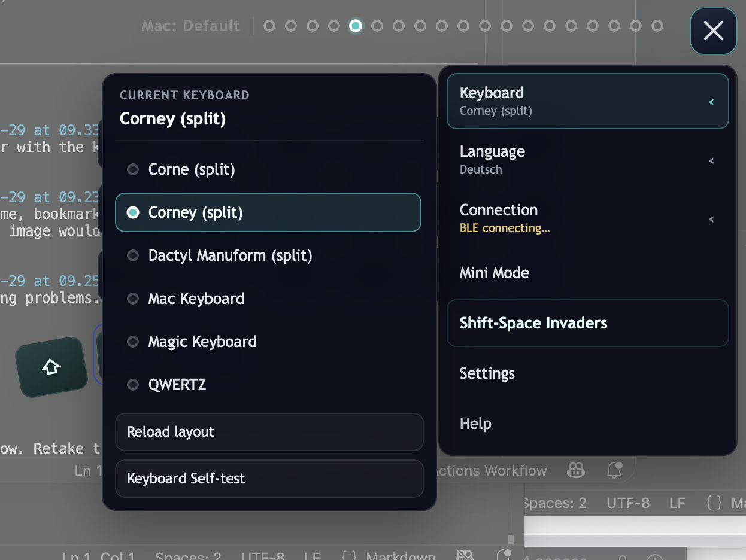The image size is (746, 560).
Task: Click the Mac: Default layer label
Action: [x=191, y=26]
